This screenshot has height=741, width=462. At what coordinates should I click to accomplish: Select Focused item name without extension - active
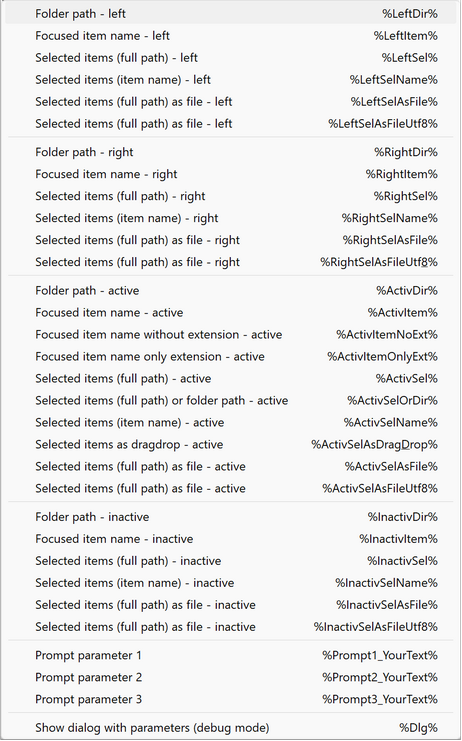pos(231,335)
